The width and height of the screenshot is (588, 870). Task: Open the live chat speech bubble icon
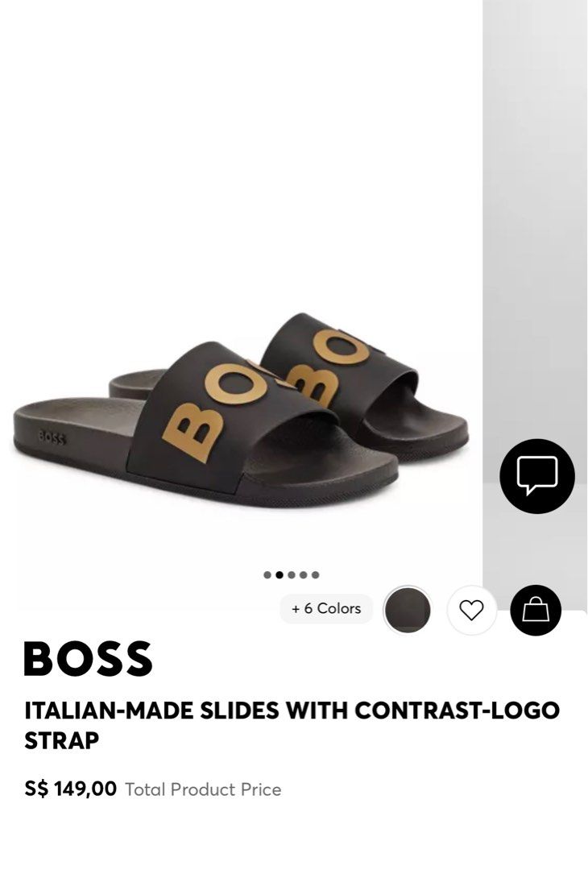pos(536,476)
